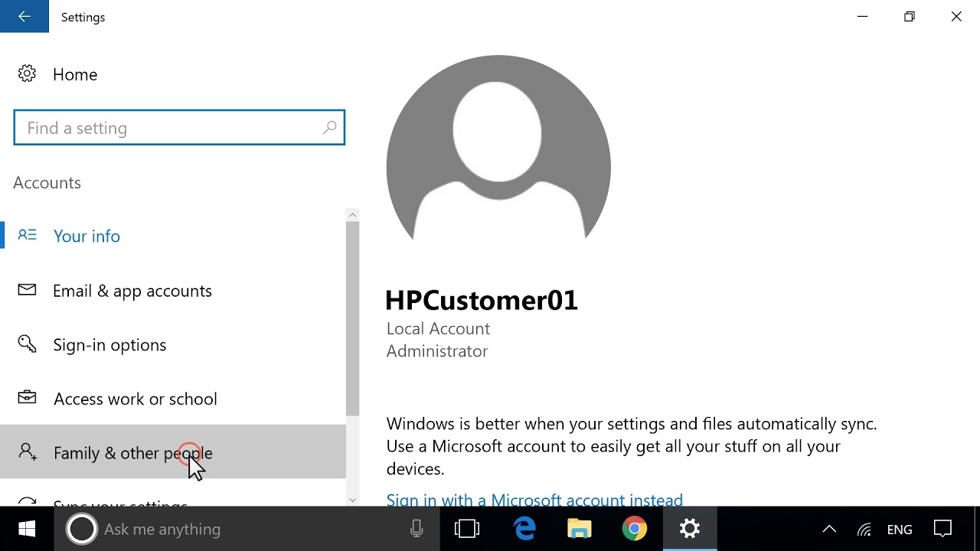Show hidden icons in system tray
This screenshot has height=551, width=980.
(x=829, y=529)
